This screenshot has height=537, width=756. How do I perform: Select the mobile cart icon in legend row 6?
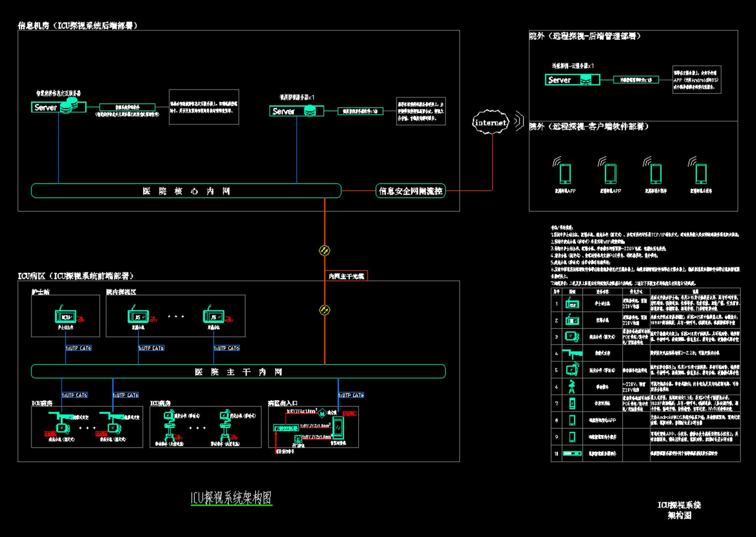tap(572, 387)
